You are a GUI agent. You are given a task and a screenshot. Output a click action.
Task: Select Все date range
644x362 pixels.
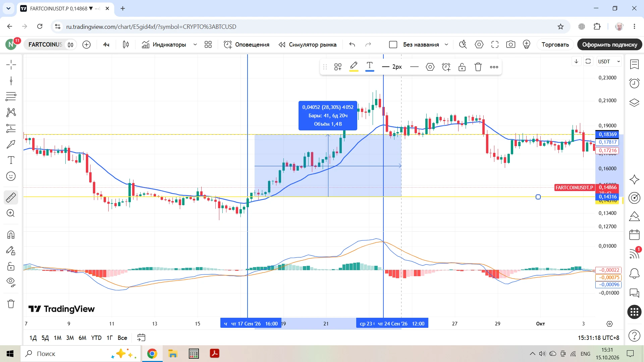tap(122, 338)
